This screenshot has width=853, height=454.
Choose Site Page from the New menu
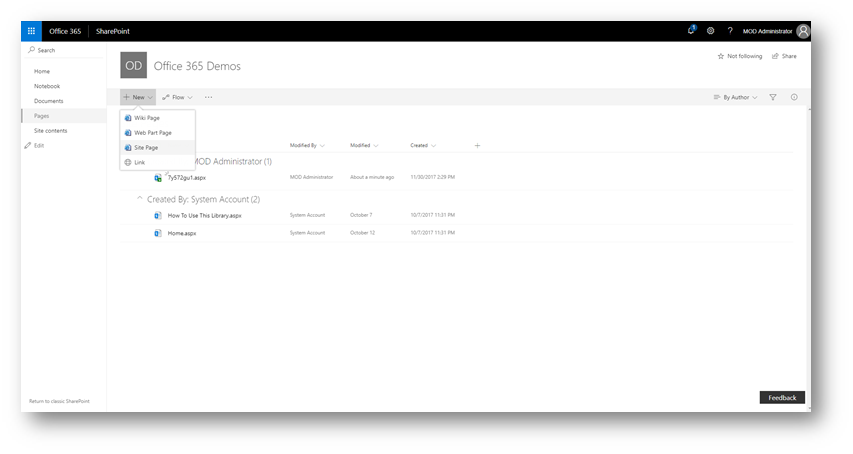(158, 147)
